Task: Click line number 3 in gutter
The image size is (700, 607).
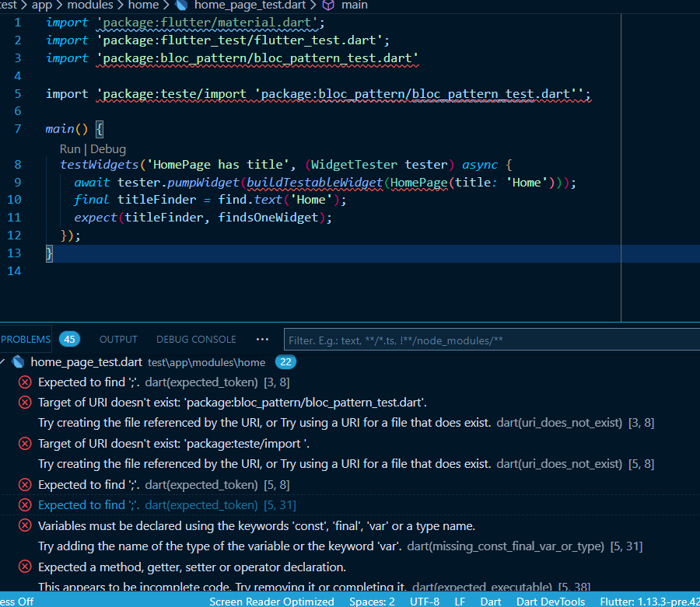Action: [x=17, y=58]
